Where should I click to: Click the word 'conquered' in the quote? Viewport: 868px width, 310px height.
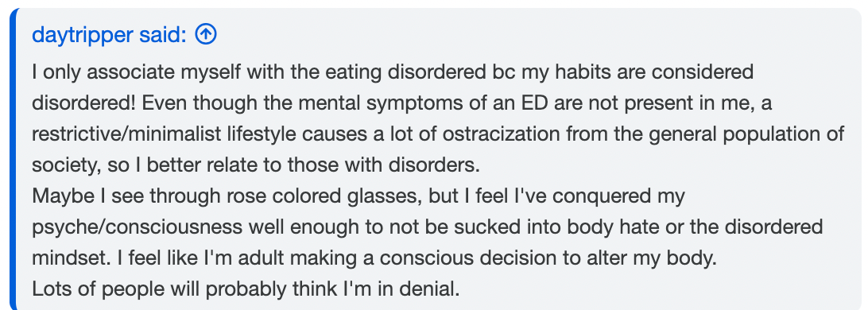[601, 196]
